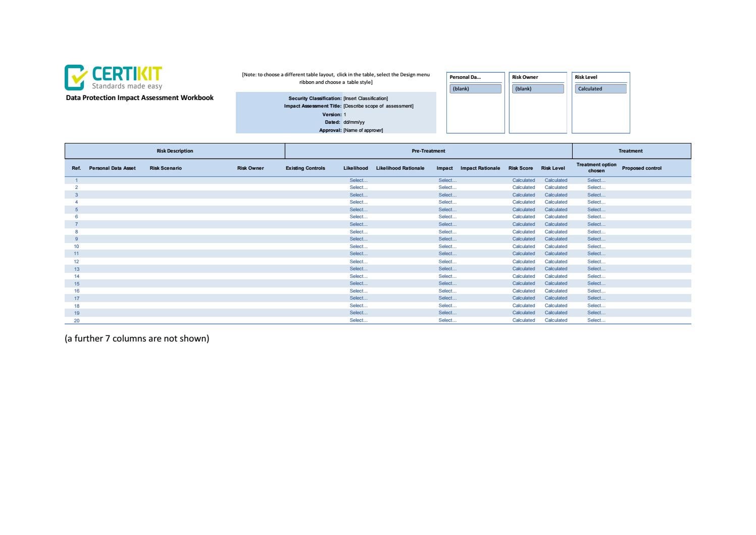
Task: Select the Treatment section header
Action: (x=631, y=151)
